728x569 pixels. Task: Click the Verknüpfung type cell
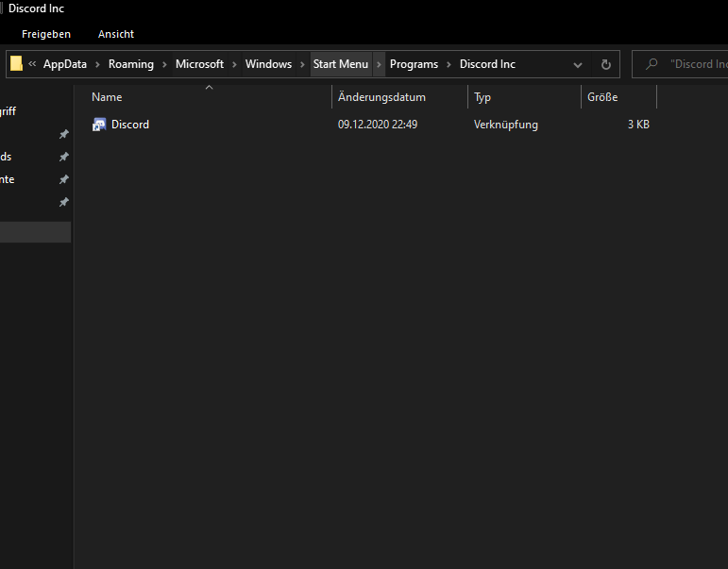[506, 125]
